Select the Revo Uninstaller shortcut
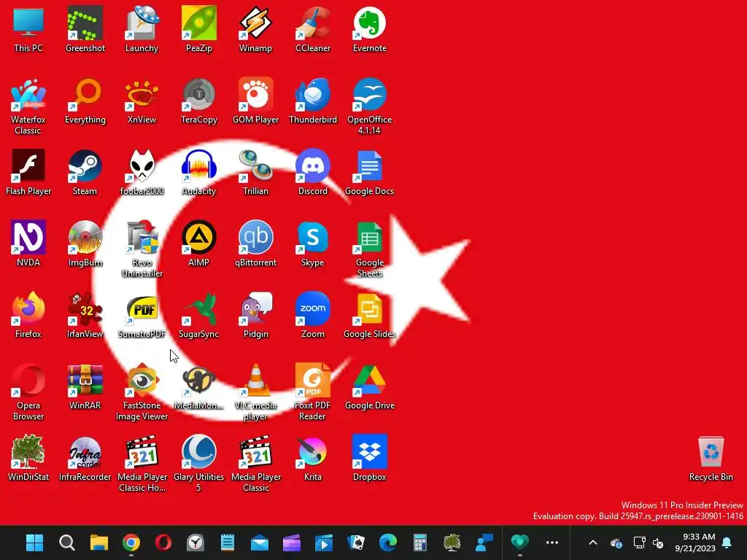 coord(142,249)
